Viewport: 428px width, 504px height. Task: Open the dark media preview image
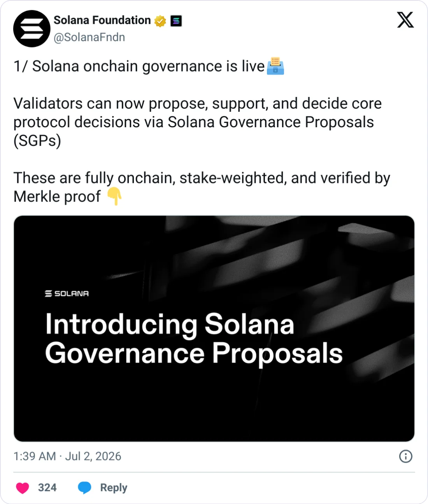(214, 328)
